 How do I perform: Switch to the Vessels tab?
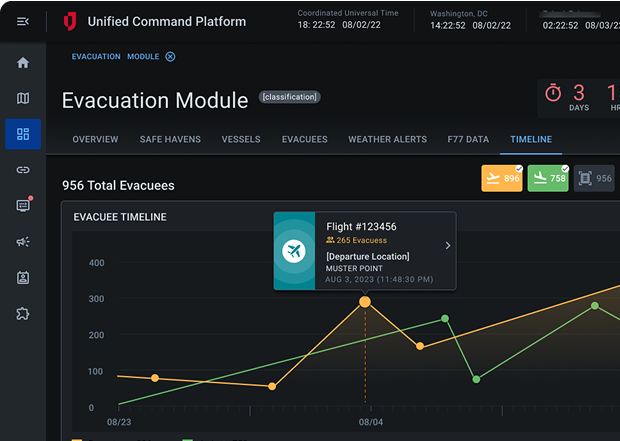point(241,139)
